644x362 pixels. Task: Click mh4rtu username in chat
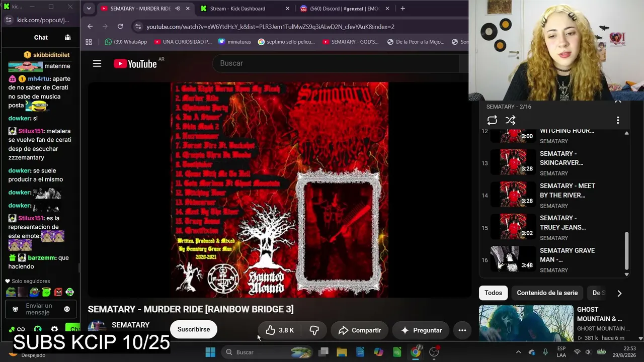tap(39, 79)
